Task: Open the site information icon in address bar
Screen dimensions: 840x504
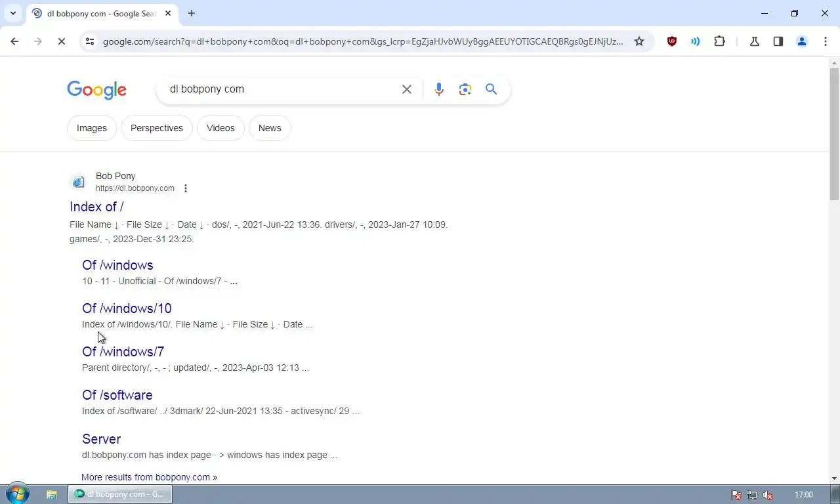Action: [90, 41]
